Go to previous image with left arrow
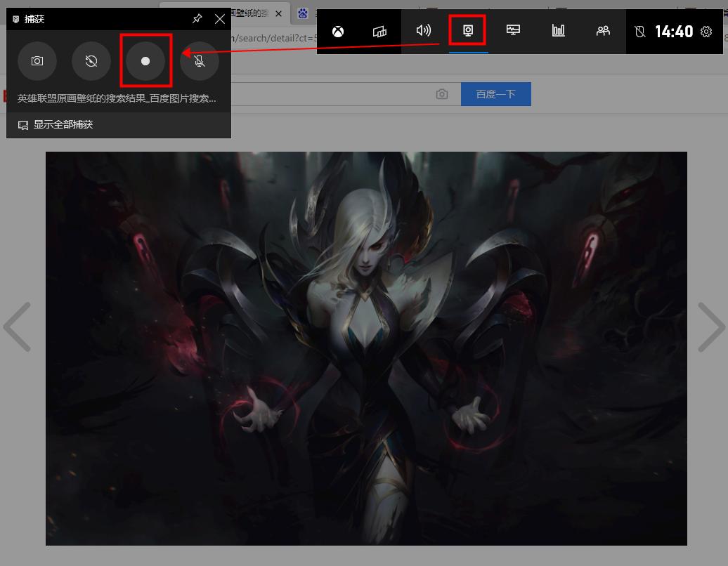Image resolution: width=728 pixels, height=566 pixels. (18, 327)
